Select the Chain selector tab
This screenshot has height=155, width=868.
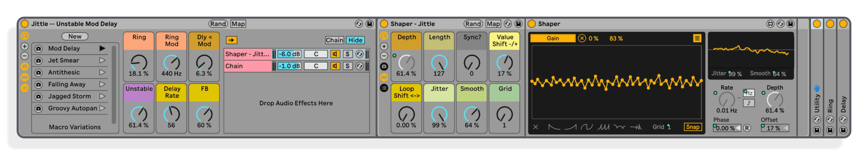[x=335, y=40]
